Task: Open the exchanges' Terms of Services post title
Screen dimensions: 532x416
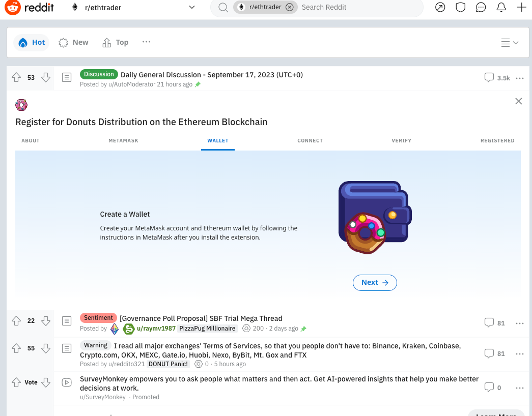Action: [x=270, y=350]
